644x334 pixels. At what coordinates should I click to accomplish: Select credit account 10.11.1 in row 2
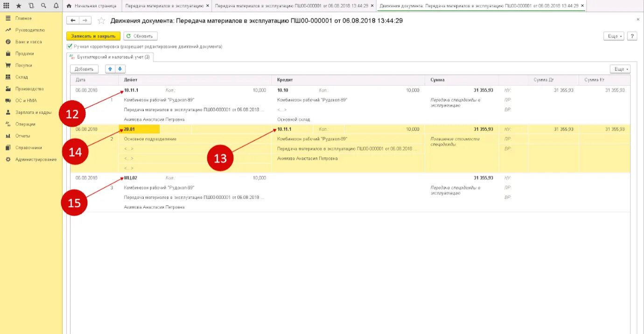284,129
